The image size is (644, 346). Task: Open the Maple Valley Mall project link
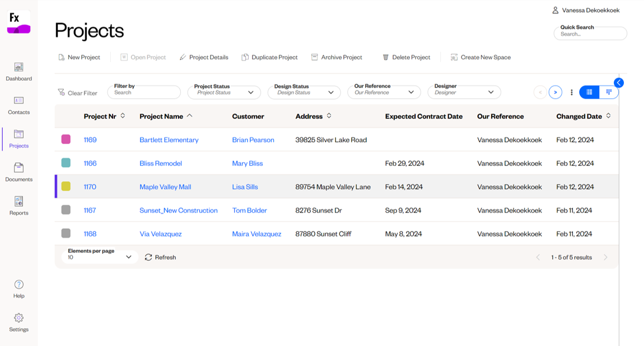point(165,187)
